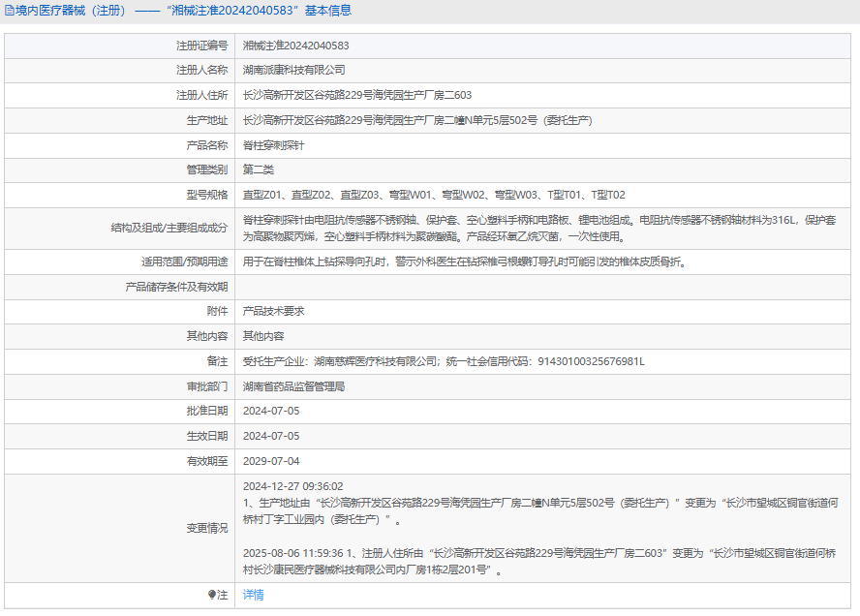Open the 产品技术要求 attachment
Viewport: 860px width, 616px height.
274,311
